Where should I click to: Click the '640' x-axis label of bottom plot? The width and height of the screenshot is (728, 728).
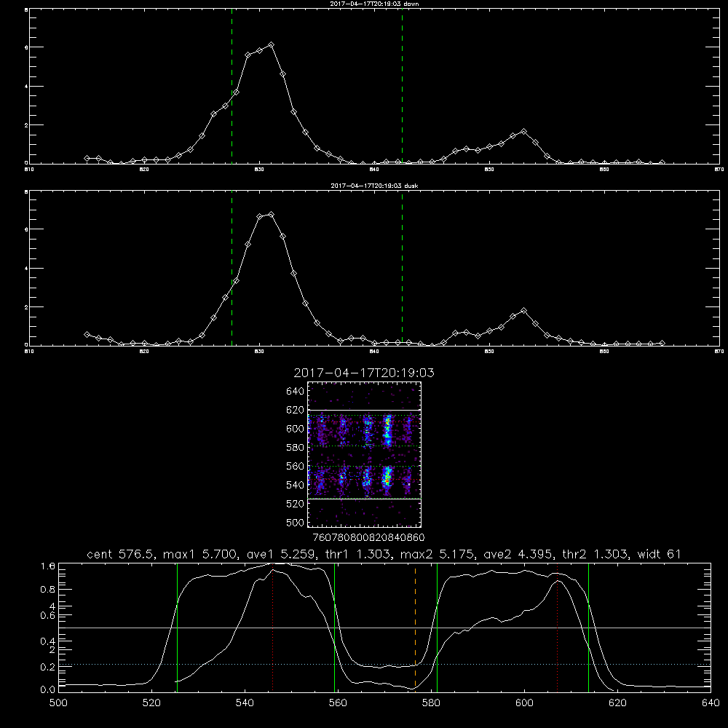[711, 703]
